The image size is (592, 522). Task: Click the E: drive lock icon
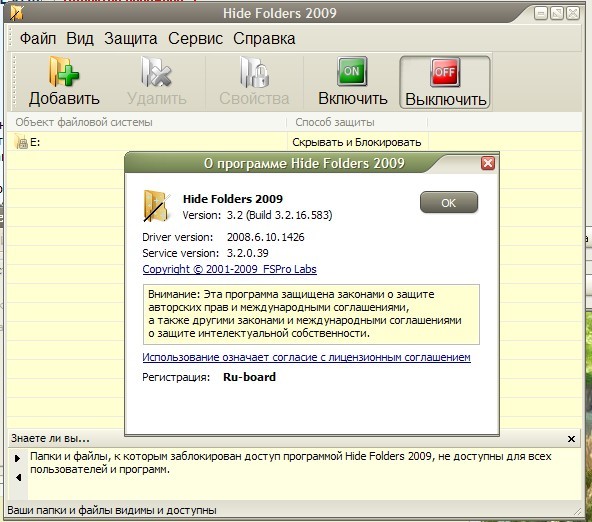[x=21, y=142]
